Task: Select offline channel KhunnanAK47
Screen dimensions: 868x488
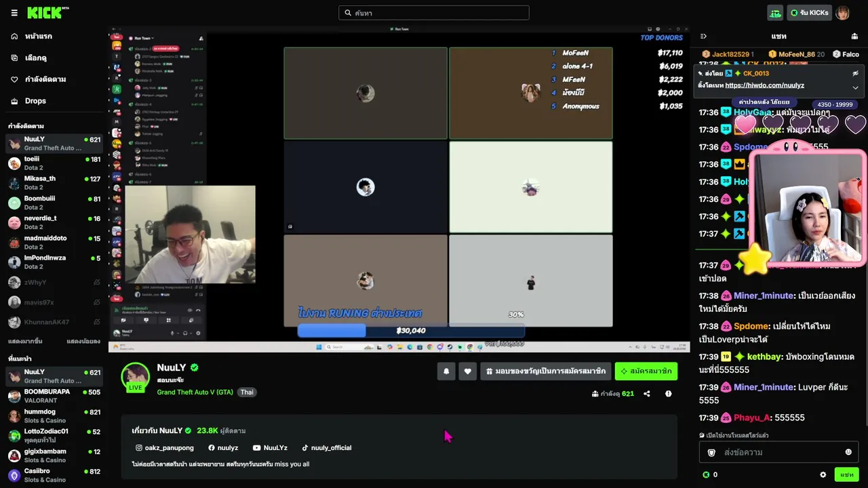Action: [x=54, y=321]
